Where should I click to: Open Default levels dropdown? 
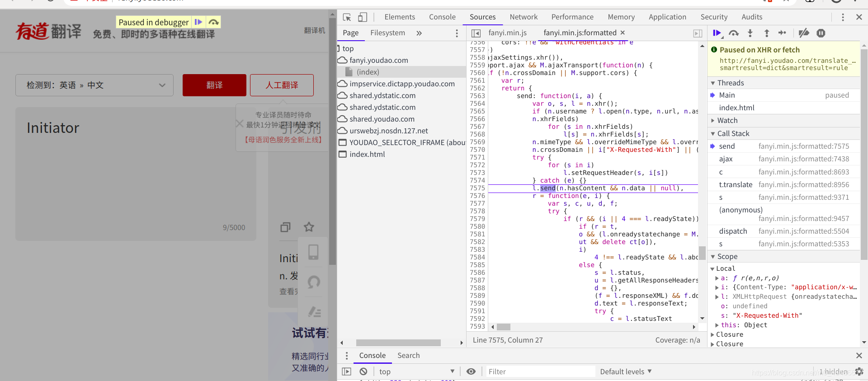coord(626,372)
